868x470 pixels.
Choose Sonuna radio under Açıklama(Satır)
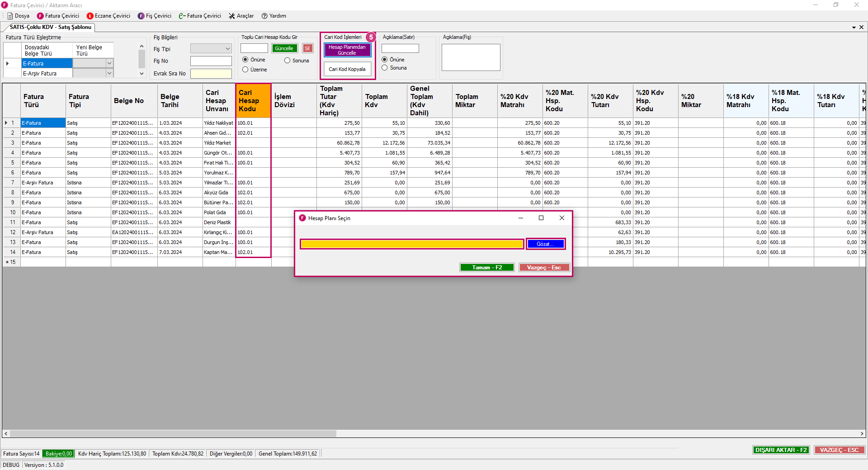click(x=385, y=68)
